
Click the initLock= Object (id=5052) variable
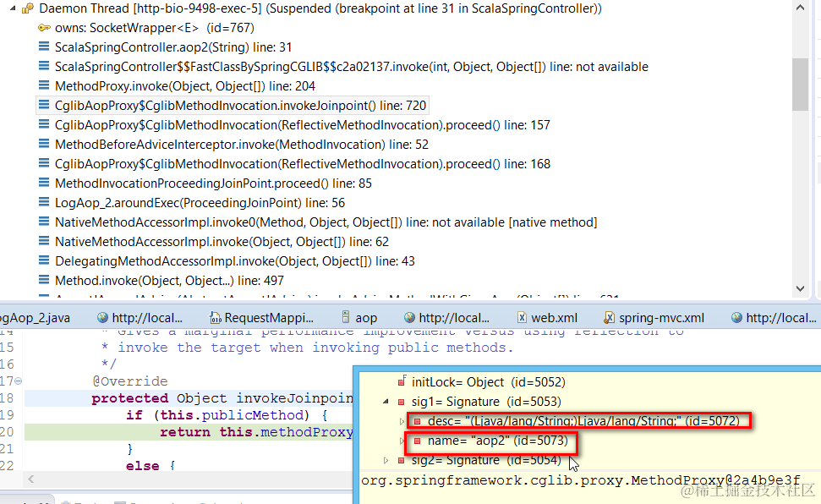489,382
